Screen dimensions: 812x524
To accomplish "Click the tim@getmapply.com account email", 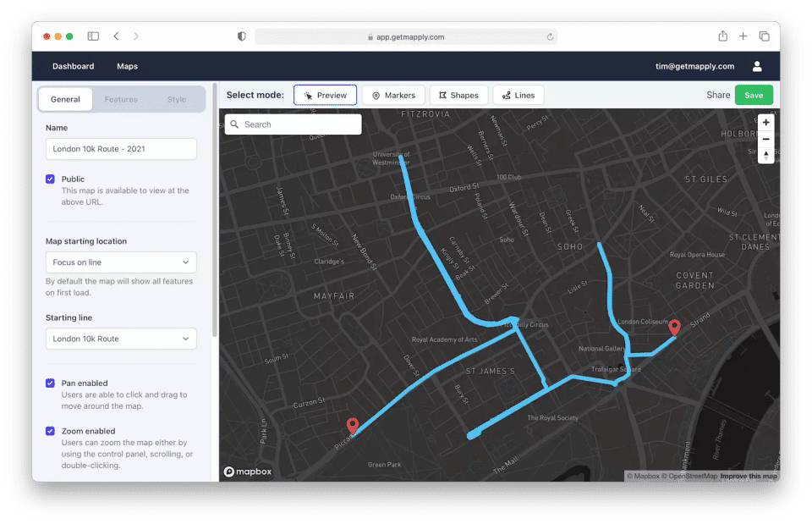I will point(694,66).
